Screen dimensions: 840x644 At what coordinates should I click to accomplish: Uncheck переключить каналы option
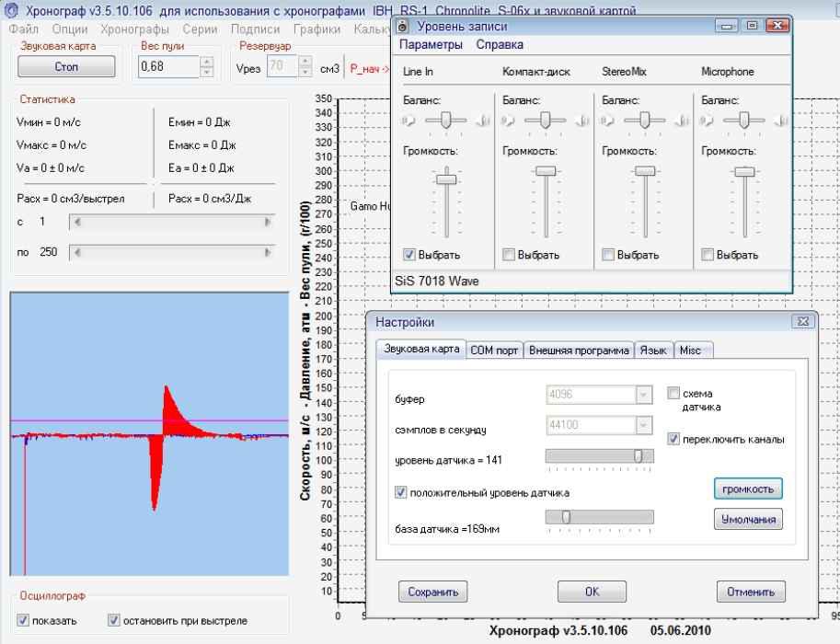tap(673, 440)
